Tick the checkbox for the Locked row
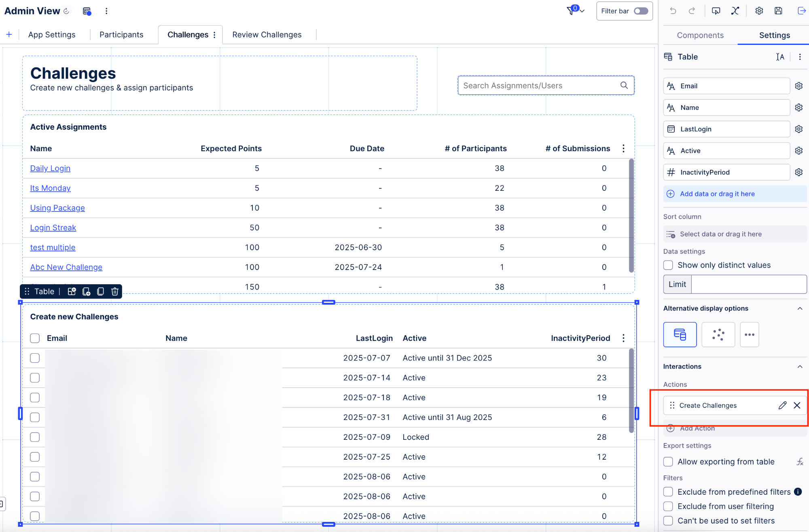 35,437
